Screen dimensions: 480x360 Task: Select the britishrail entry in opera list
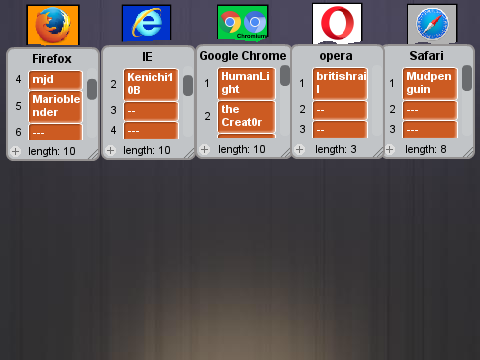[340, 83]
